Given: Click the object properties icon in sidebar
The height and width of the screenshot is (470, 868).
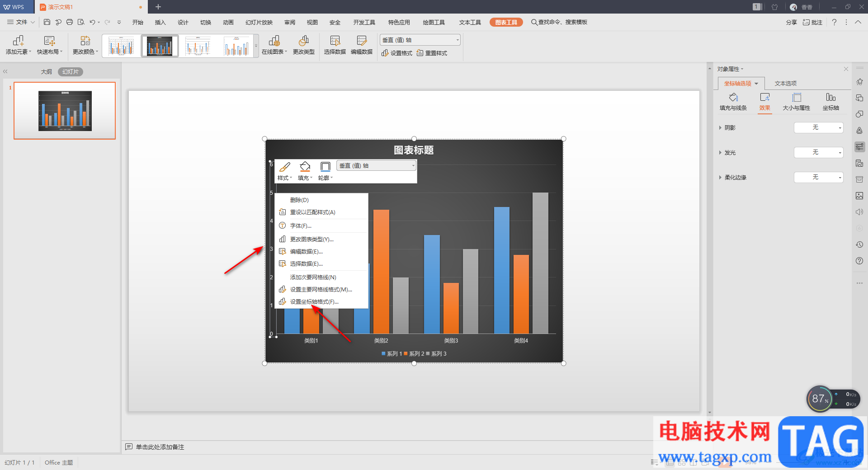Looking at the screenshot, I should pos(859,147).
